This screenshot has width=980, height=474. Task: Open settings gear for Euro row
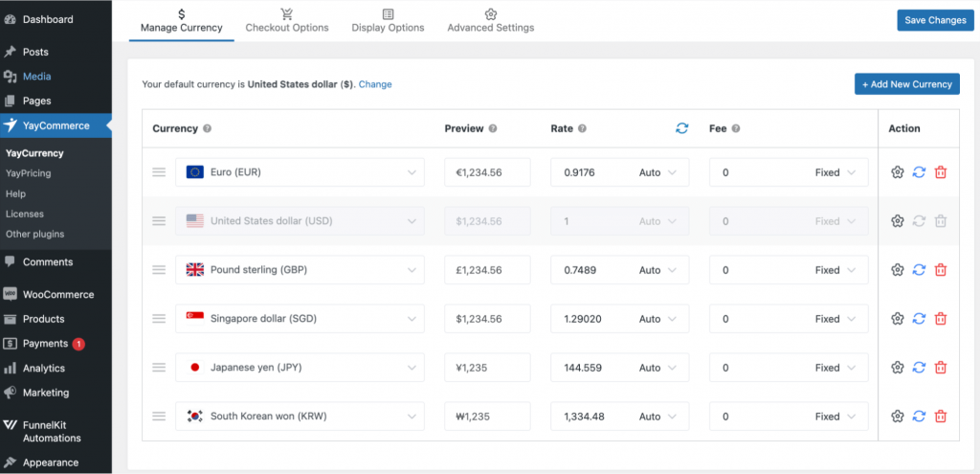click(x=898, y=172)
